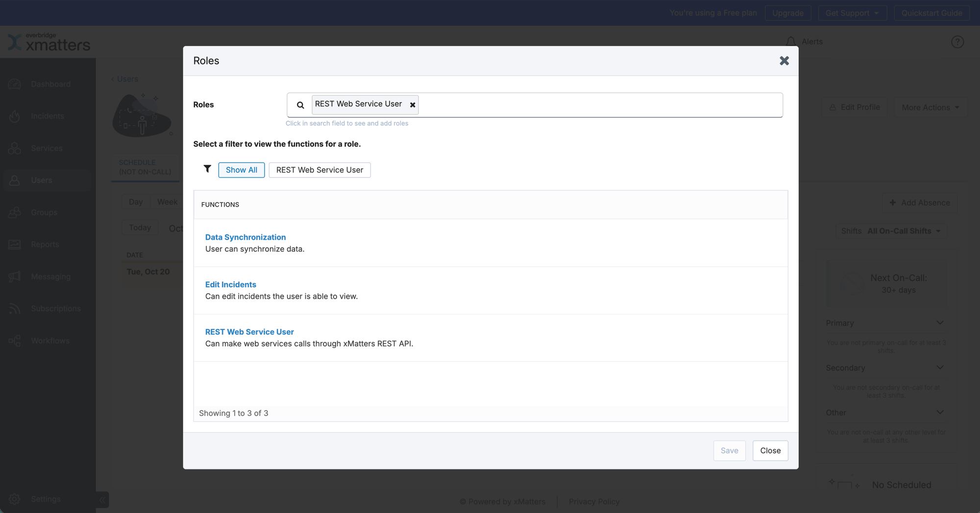Screen dimensions: 980x513
Task: Open Messaging megaphone icon in sidebar
Action: [x=15, y=277]
